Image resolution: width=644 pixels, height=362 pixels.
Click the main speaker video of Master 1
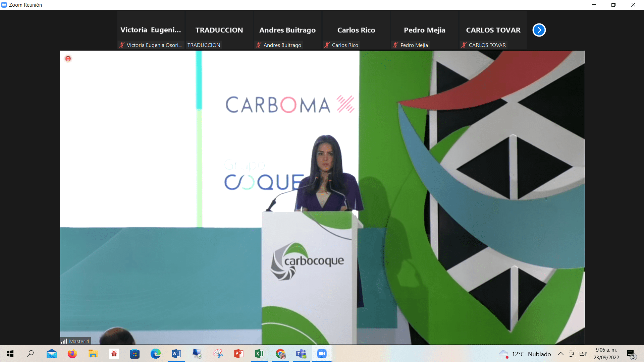tap(322, 198)
